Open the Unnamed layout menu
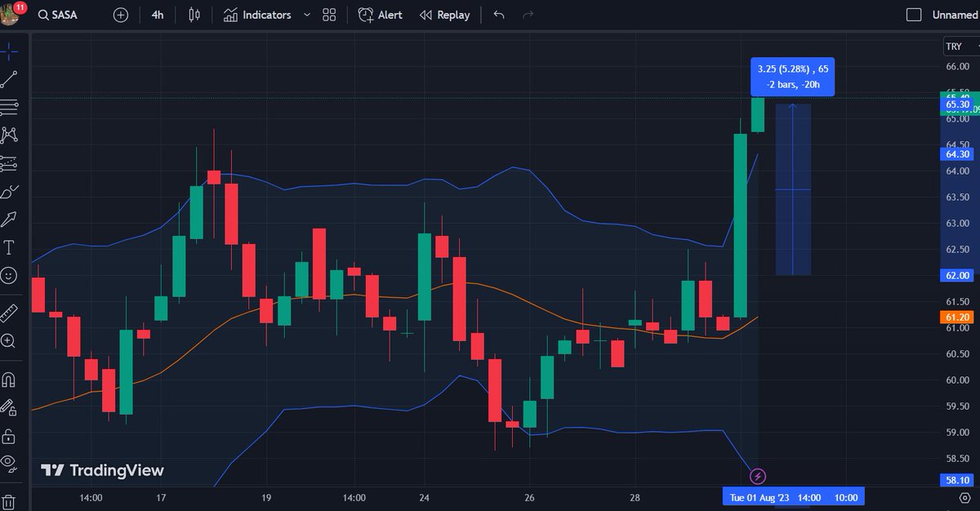The image size is (980, 511). 955,15
